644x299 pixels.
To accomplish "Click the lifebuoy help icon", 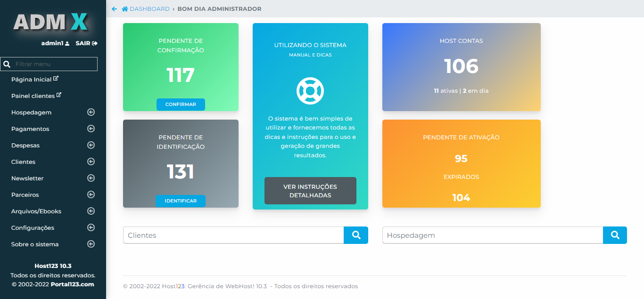I will tap(310, 90).
